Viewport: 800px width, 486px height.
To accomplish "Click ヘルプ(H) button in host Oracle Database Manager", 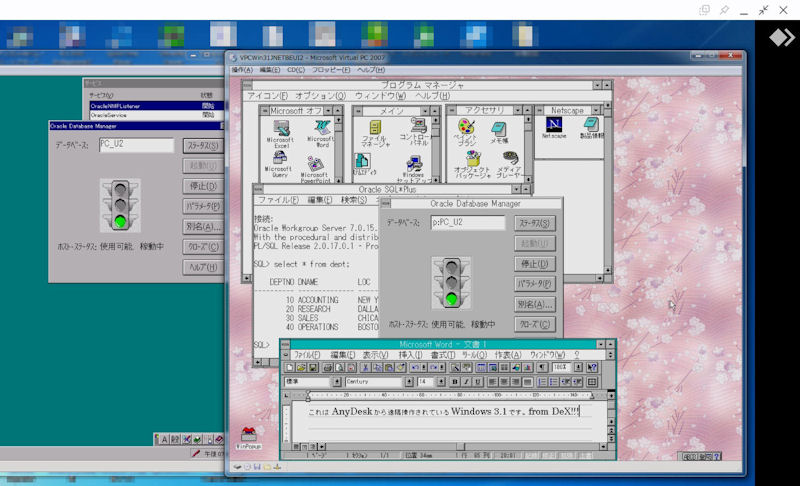I will pos(203,267).
